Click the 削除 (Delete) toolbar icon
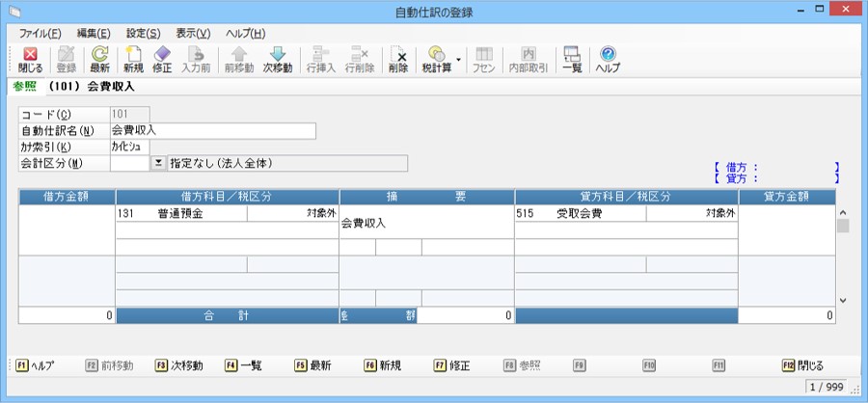The width and height of the screenshot is (868, 403). (398, 60)
